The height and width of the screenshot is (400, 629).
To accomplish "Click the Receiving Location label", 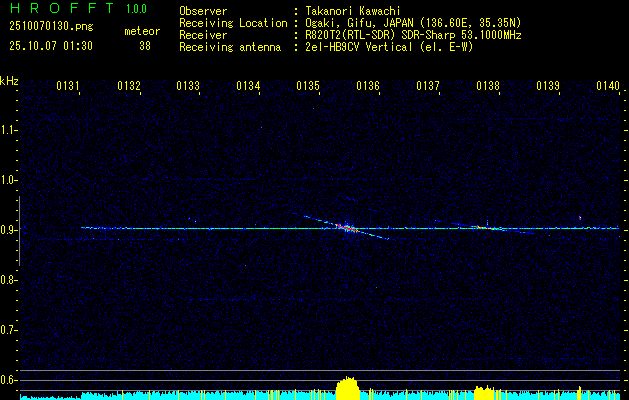I will tap(233, 23).
